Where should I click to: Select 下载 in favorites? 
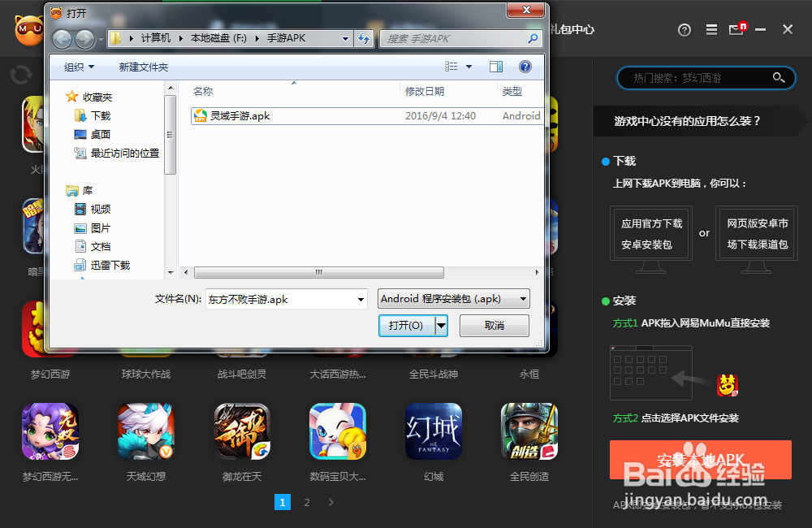pos(93,115)
